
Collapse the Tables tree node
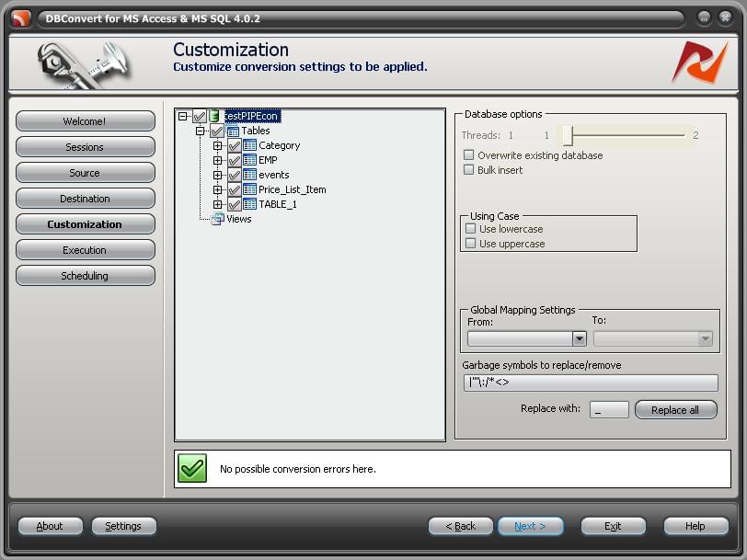point(201,131)
